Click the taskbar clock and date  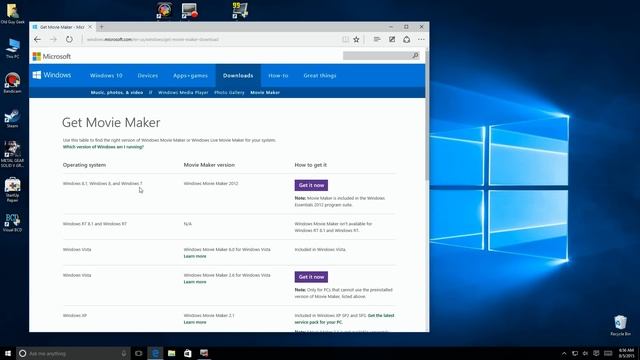626,353
